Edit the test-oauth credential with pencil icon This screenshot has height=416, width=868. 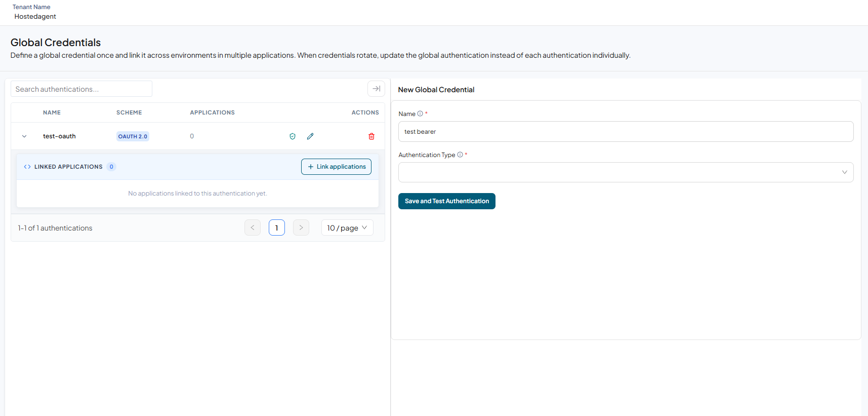[x=310, y=136]
